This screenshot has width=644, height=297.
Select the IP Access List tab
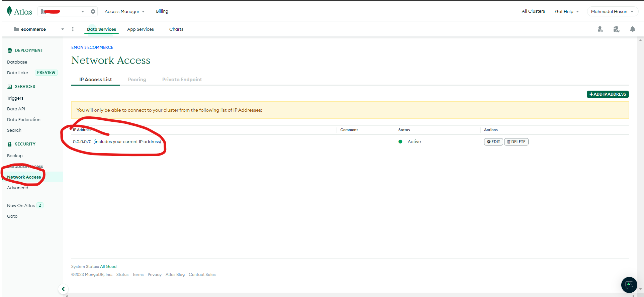coord(96,80)
